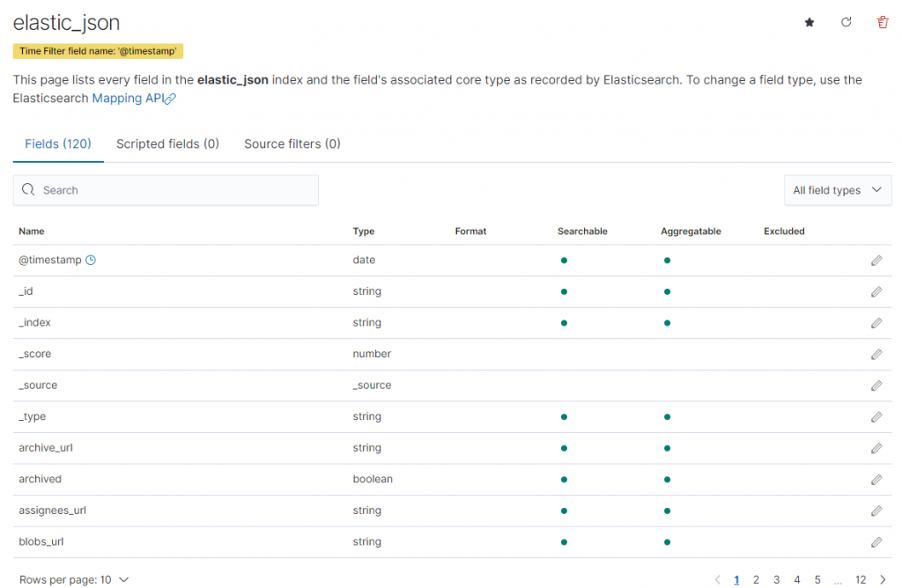Edit the assignees_url field pencil icon
This screenshot has width=902, height=588.
pos(876,511)
